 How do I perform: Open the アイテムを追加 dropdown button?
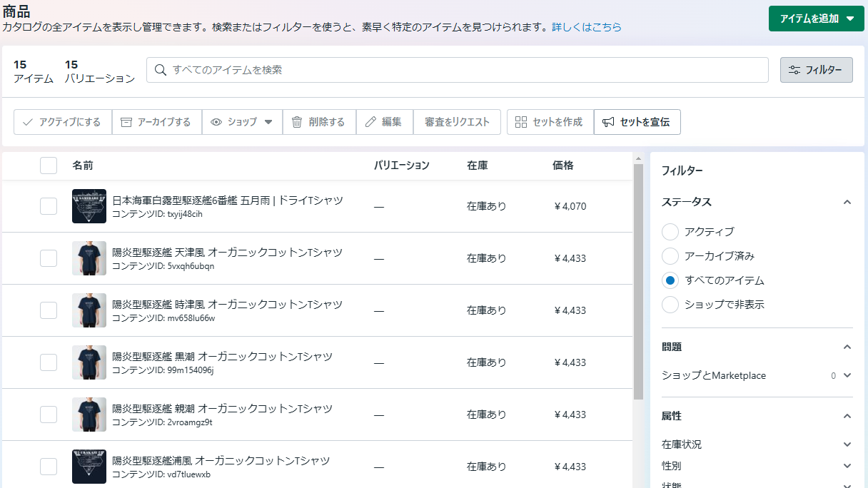click(x=816, y=19)
